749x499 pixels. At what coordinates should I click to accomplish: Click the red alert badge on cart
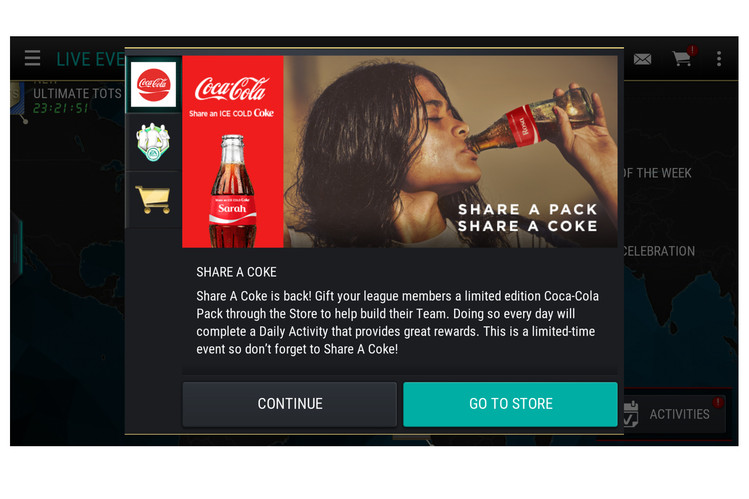tap(692, 50)
